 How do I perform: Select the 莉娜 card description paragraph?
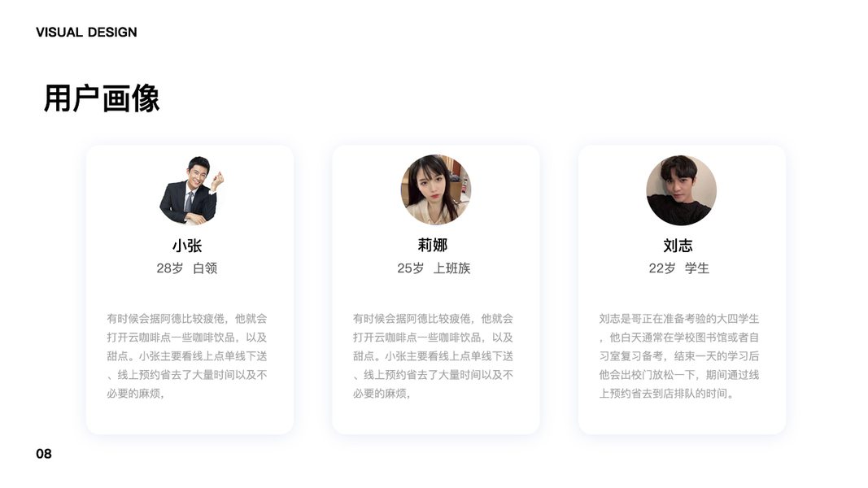coord(434,355)
